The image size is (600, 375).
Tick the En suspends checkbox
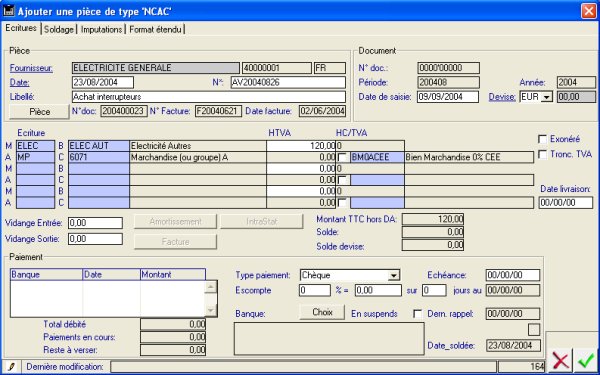tap(418, 314)
